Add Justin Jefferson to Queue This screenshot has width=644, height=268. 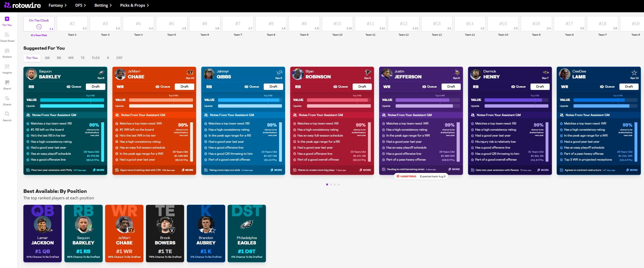tap(429, 87)
